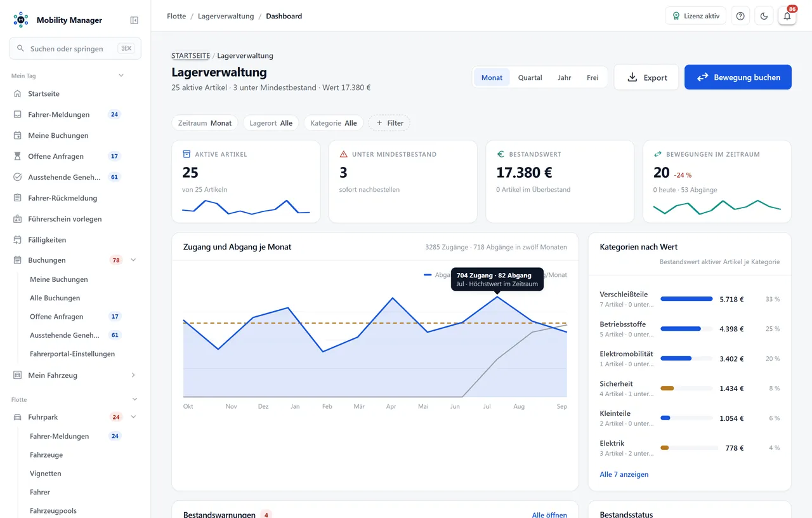Click the warning triangle on Unter Mindestbestand card

[x=344, y=154]
